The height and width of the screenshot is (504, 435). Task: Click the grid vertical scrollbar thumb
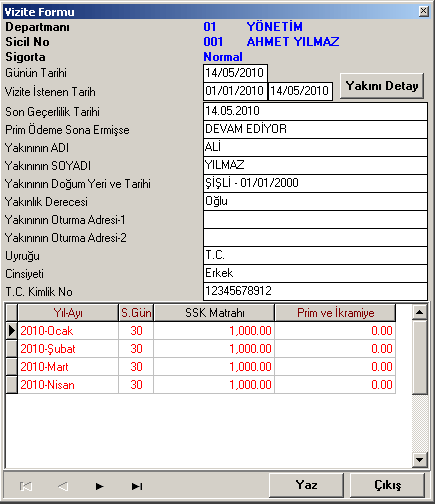coord(420,357)
